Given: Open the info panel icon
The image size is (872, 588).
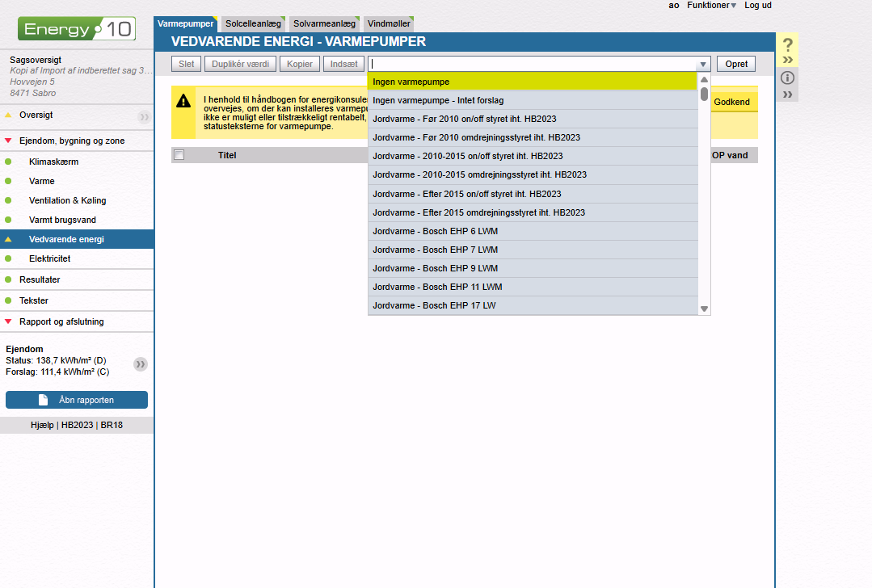Looking at the screenshot, I should point(787,78).
